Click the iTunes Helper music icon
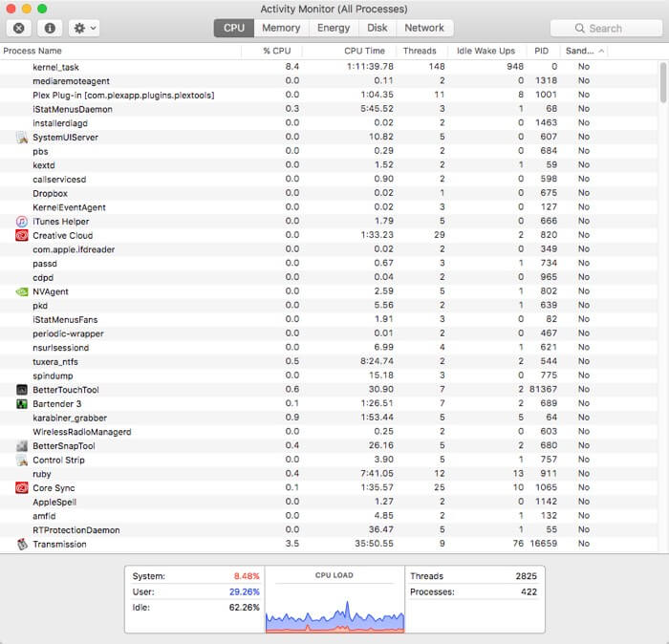669x644 pixels. (x=22, y=222)
